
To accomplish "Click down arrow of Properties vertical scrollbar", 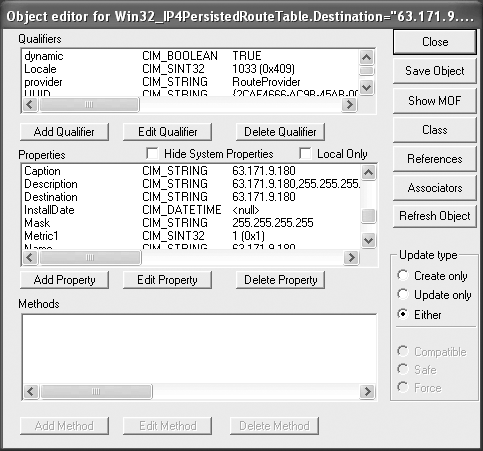I will point(368,240).
